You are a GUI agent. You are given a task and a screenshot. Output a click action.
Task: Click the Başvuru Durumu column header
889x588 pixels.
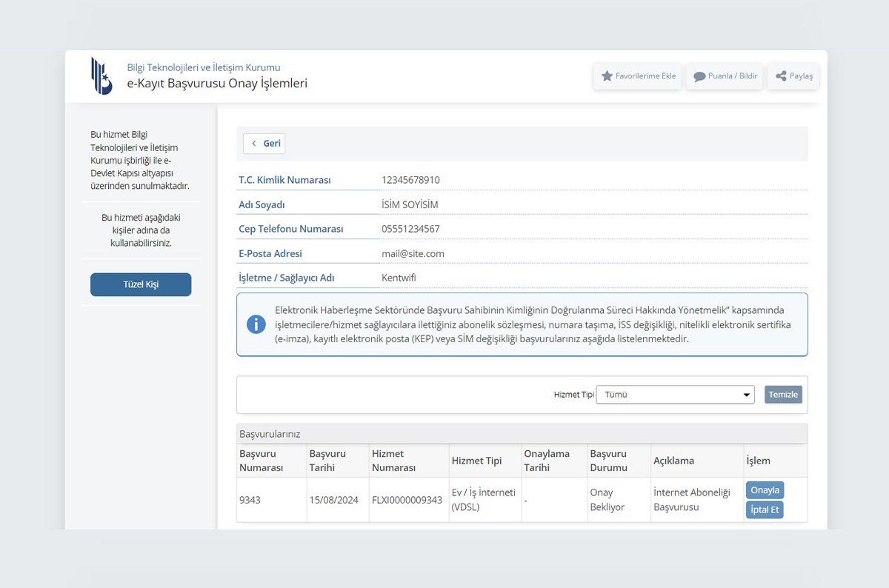(608, 461)
